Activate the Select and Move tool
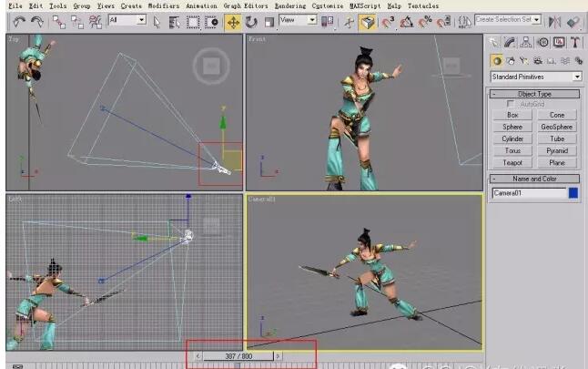Screen dimensions: 588x369 233,22
